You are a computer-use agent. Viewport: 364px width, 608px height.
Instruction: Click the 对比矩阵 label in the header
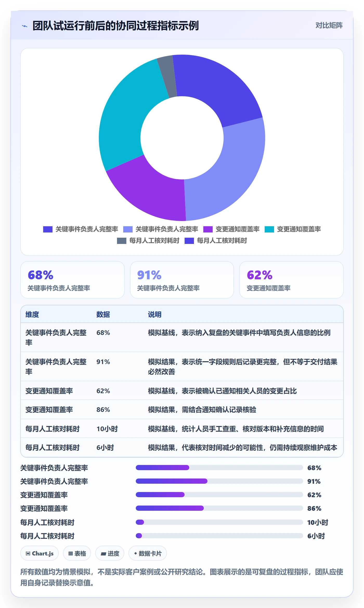329,25
